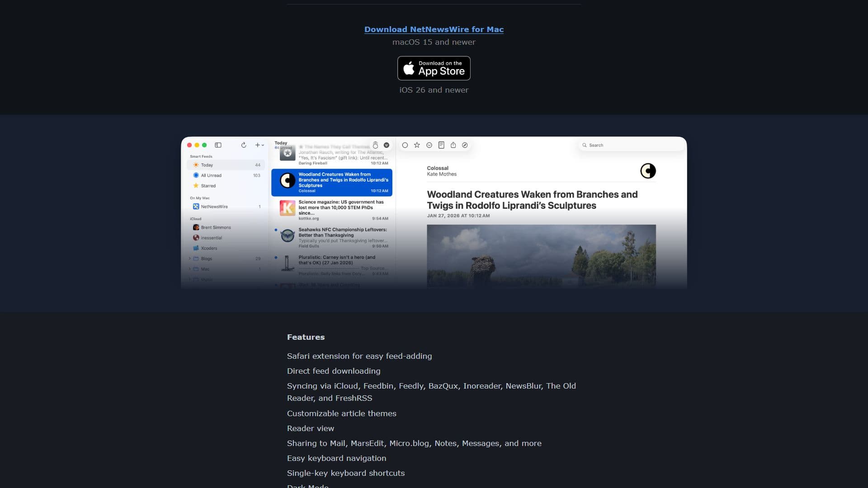868x488 pixels.
Task: Click the All Unread blue circle icon
Action: [196, 175]
